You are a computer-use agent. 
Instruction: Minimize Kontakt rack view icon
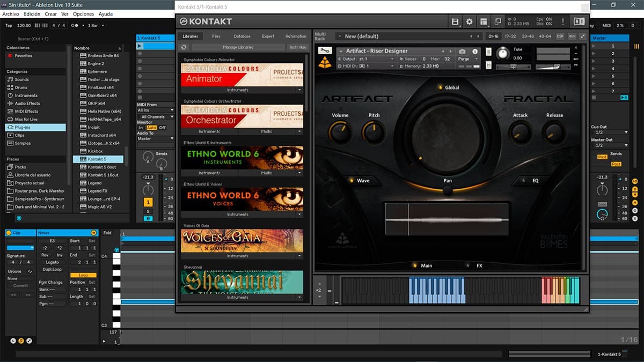click(499, 21)
